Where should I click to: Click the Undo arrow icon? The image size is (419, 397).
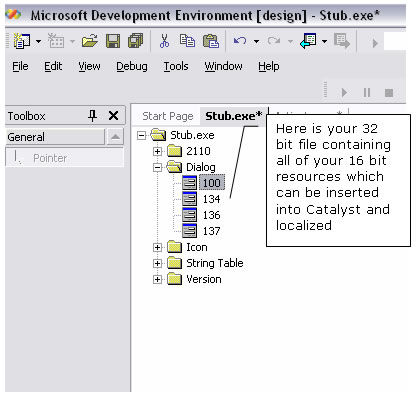point(240,41)
